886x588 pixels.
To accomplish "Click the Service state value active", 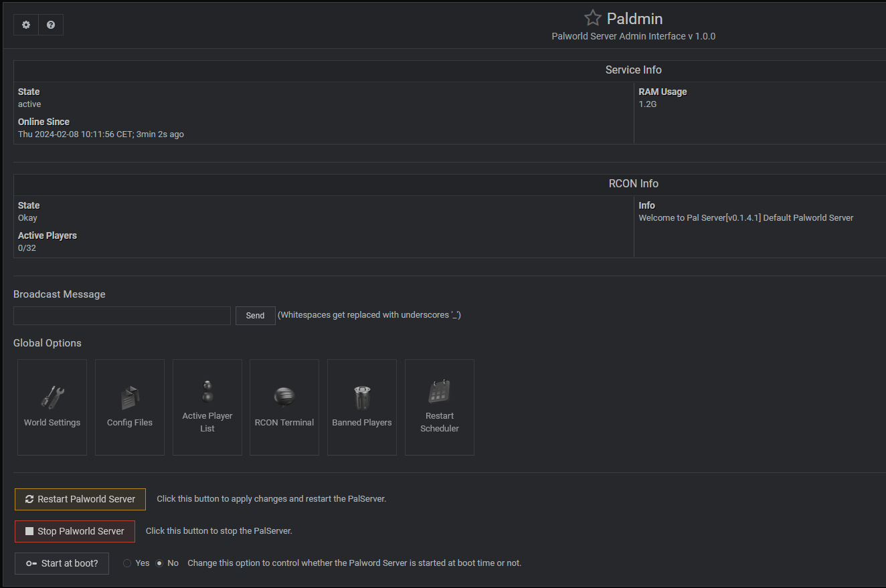I will click(29, 104).
